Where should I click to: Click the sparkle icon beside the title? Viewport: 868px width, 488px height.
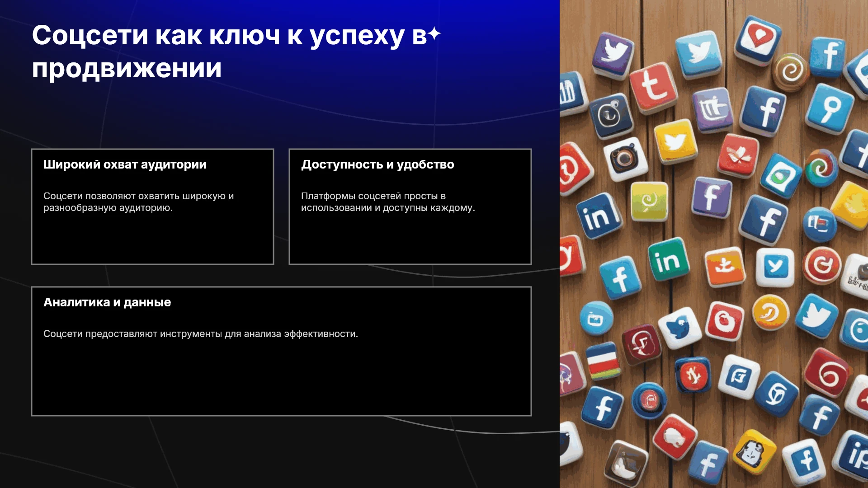(434, 34)
